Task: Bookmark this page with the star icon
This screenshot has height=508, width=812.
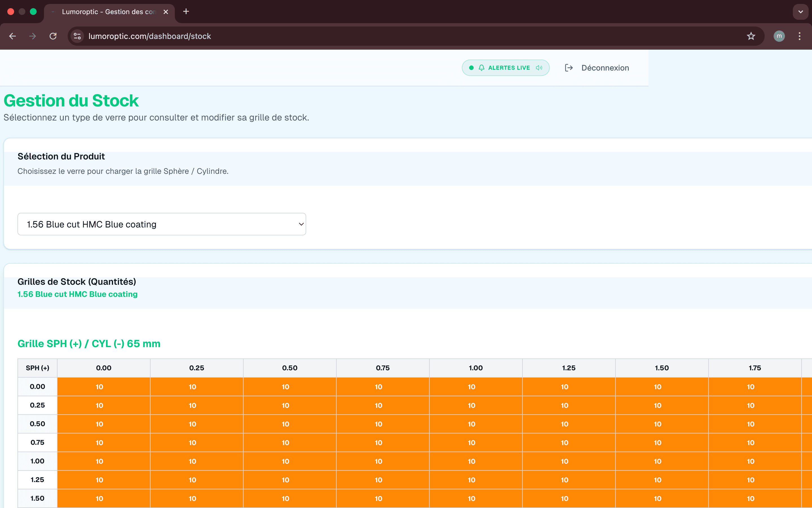Action: 751,36
